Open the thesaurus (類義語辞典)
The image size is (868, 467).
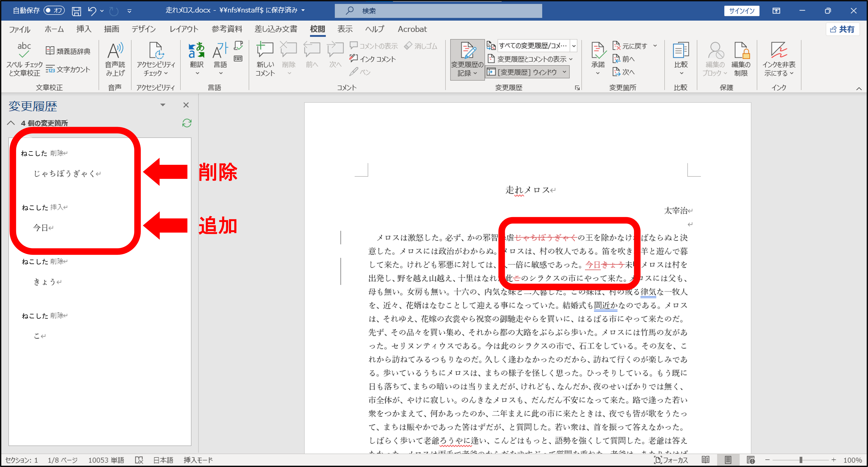[68, 51]
